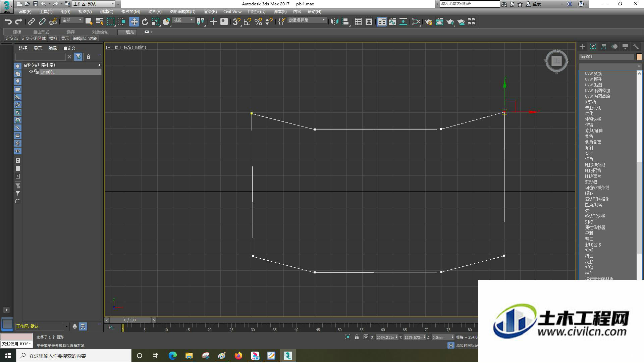Toggle the scene explorer filter funnel button
Viewport: 644px width, 363px height.
[x=78, y=57]
